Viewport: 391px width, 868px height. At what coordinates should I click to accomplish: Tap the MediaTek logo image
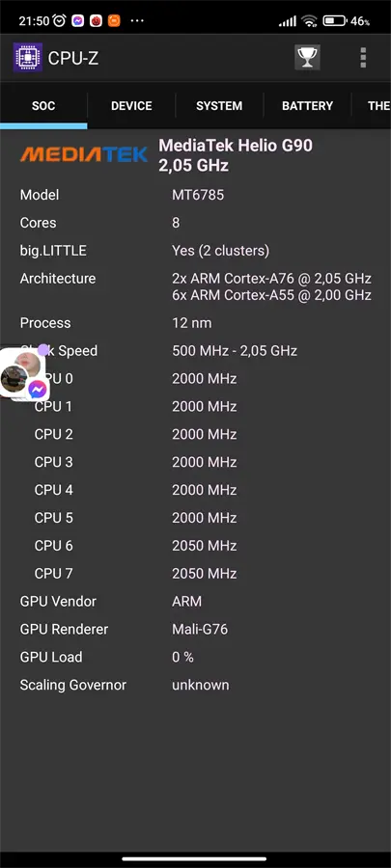click(x=84, y=154)
